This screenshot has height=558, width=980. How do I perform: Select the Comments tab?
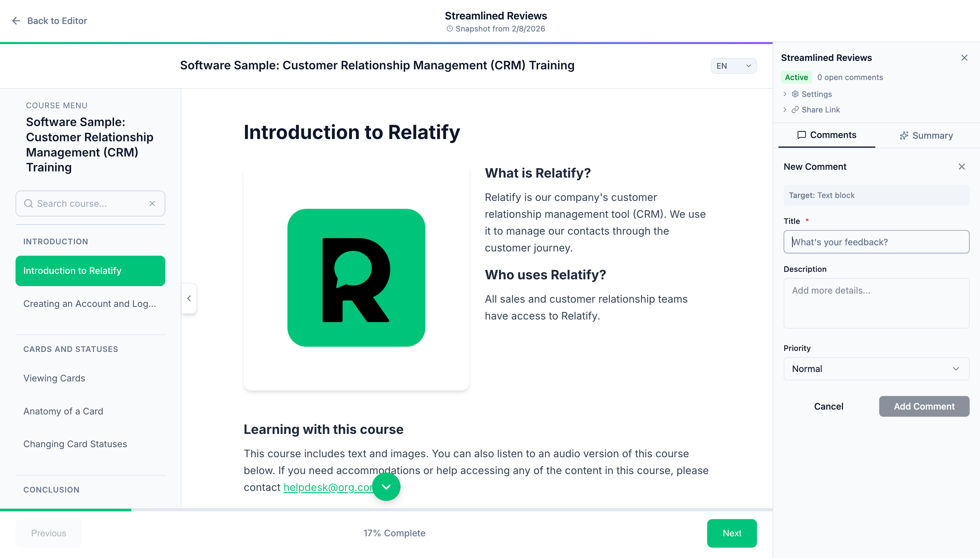(x=826, y=135)
